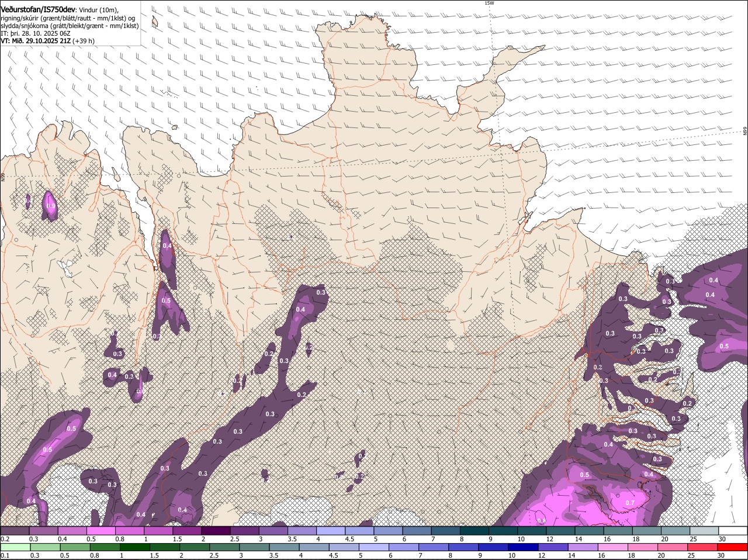Pick the 25 swatch in rain legend row
This screenshot has height=560, width=748.
702,547
